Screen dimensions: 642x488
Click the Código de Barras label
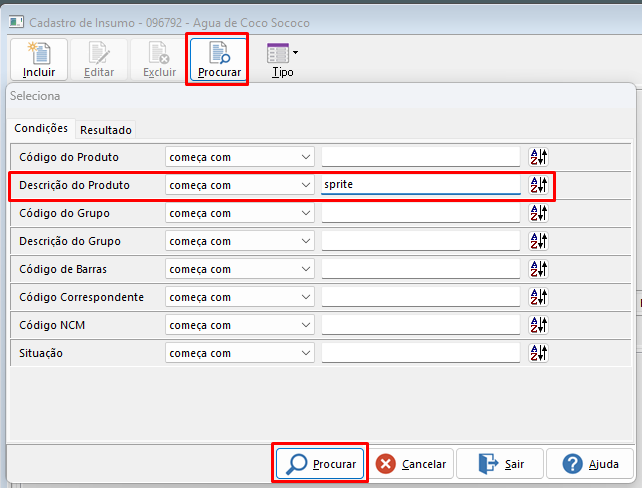point(63,269)
